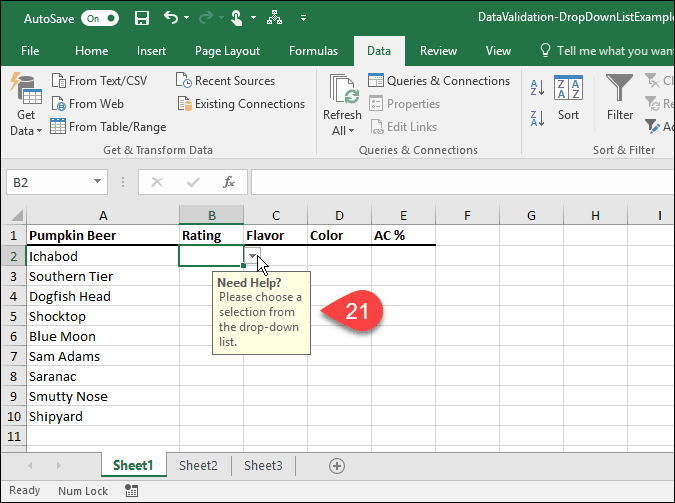Select column B header

pos(211,215)
